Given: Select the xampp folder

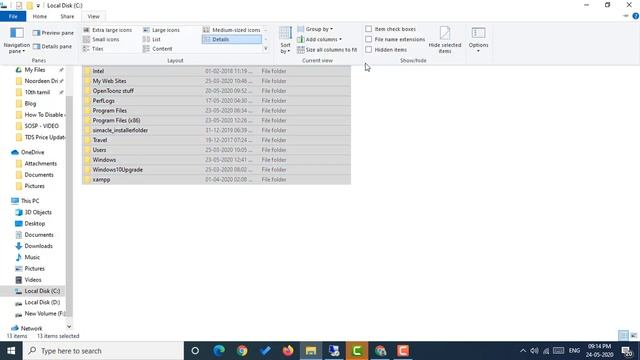Looking at the screenshot, I should 216,179.
